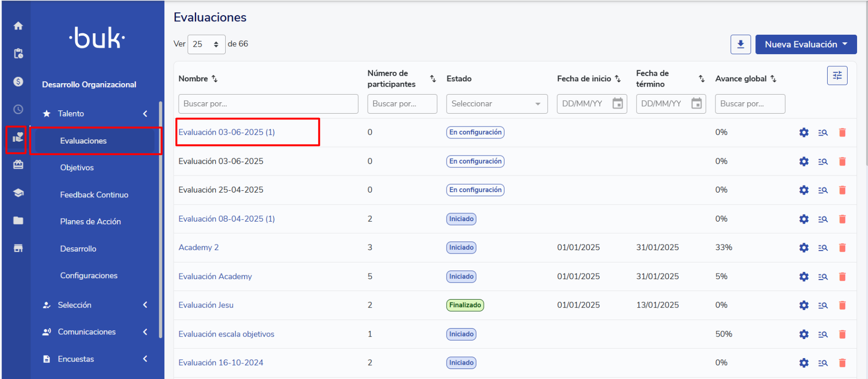Open settings gear for Academy 2
This screenshot has height=379, width=868.
click(803, 248)
